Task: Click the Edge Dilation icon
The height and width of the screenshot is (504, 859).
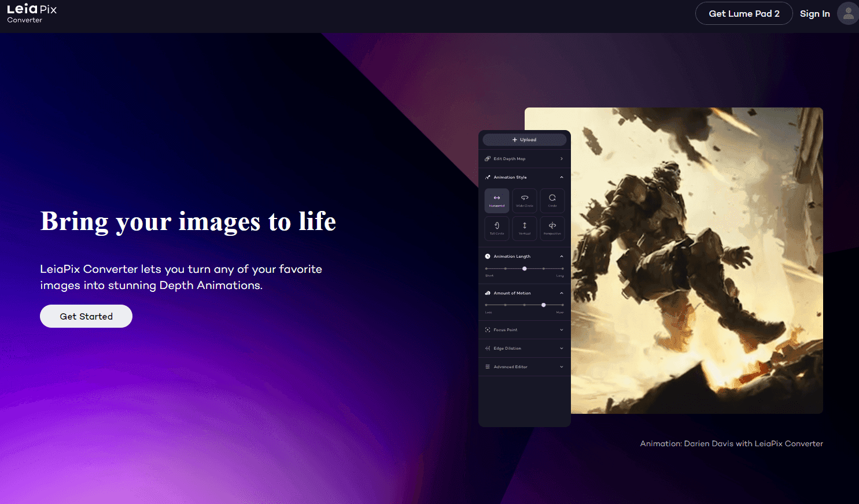Action: click(488, 349)
